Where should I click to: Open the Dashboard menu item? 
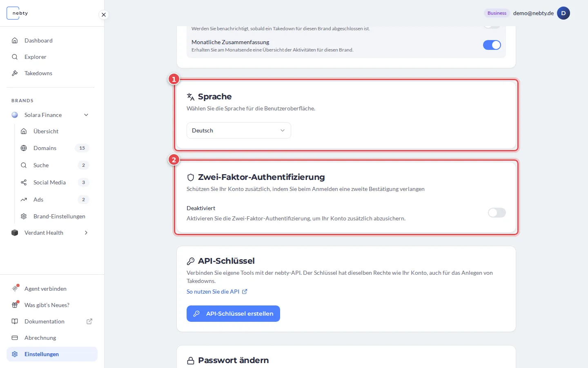point(52,40)
